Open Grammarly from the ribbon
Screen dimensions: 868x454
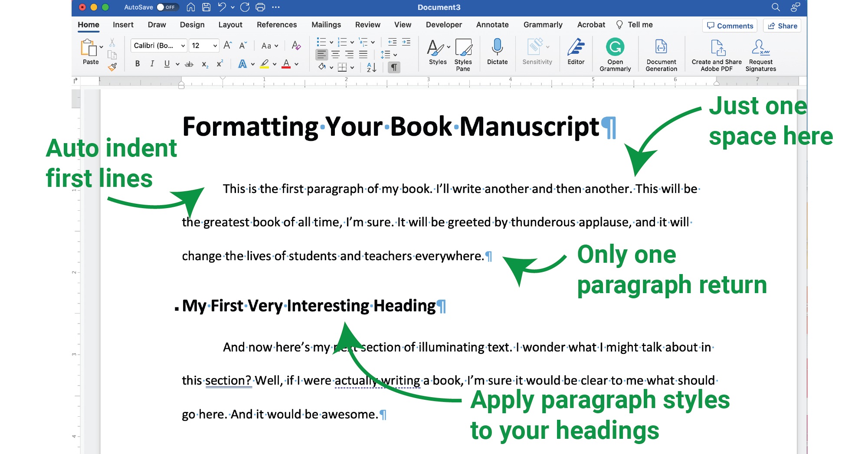tap(615, 55)
